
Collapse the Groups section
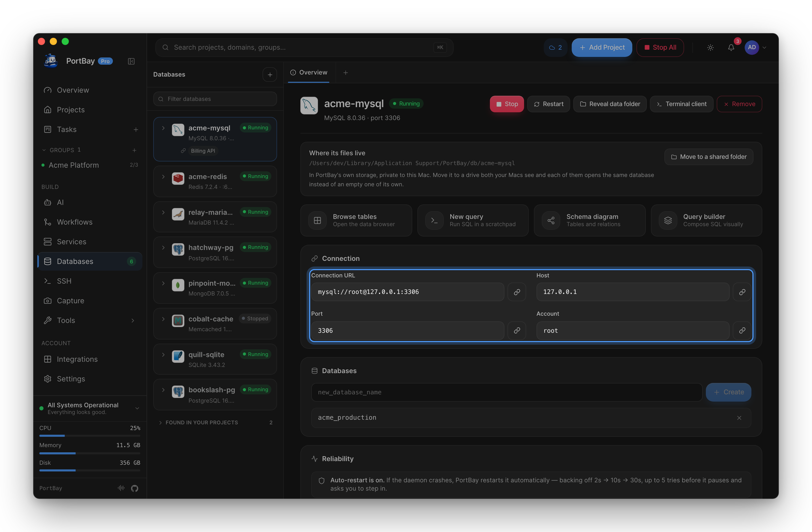pyautogui.click(x=44, y=150)
